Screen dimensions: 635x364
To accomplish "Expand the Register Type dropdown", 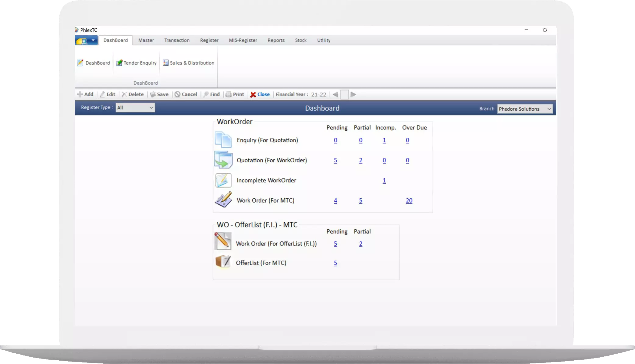I will [x=151, y=108].
